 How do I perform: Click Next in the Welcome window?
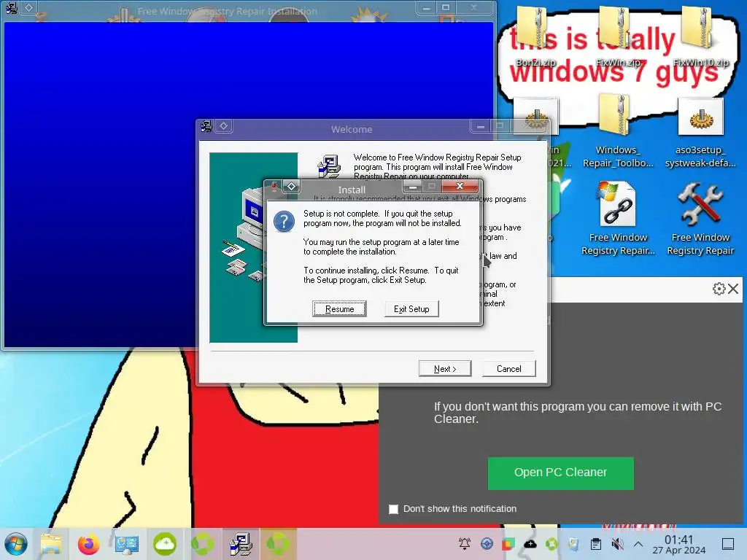[x=445, y=368]
